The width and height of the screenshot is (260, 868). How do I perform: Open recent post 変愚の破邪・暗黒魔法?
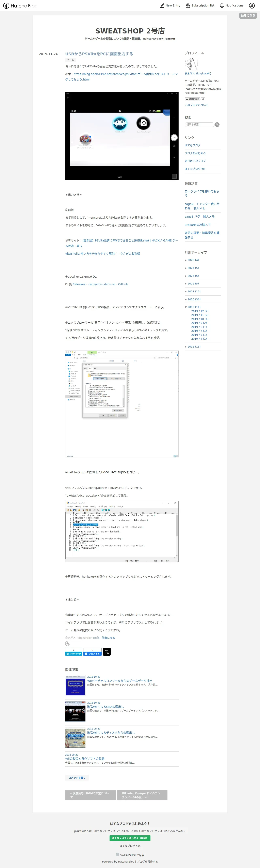tap(202, 235)
